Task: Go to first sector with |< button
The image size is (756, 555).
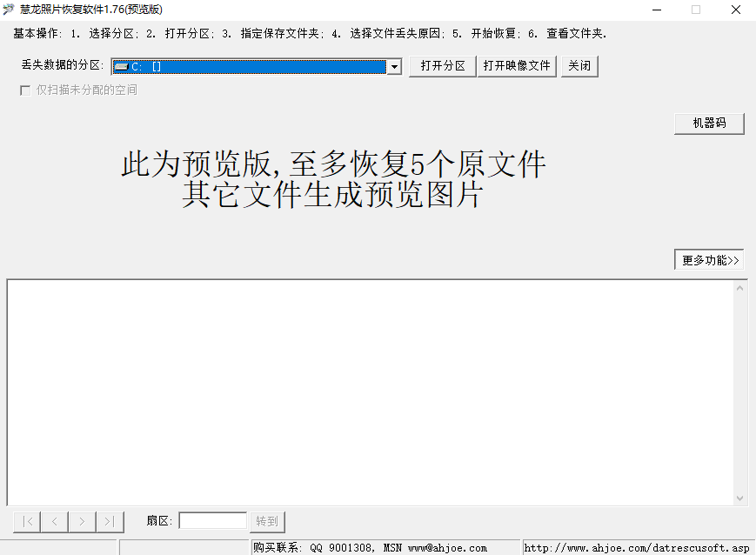Action: point(28,522)
